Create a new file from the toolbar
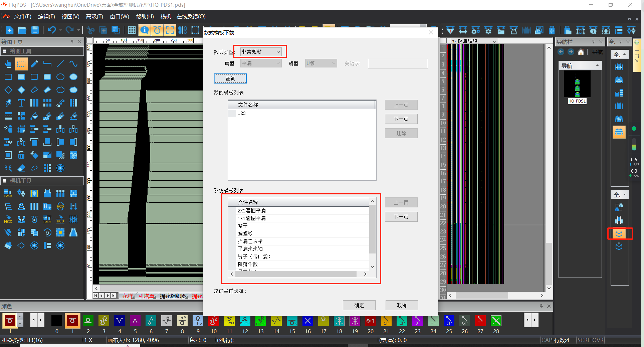 pyautogui.click(x=9, y=30)
